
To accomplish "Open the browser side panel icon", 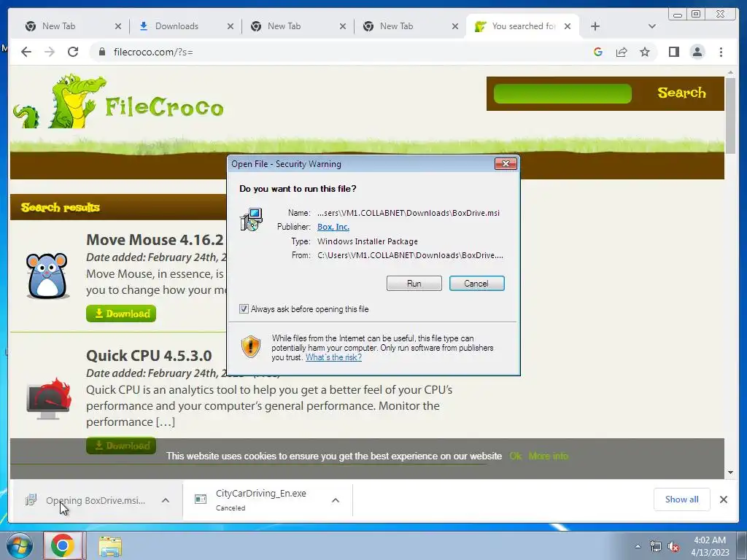I will [x=673, y=52].
